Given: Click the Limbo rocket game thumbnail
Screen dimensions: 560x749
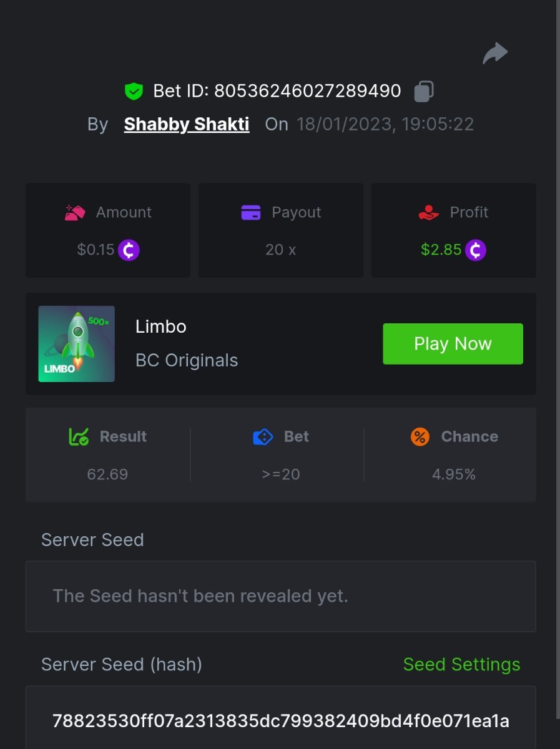Looking at the screenshot, I should click(x=77, y=344).
